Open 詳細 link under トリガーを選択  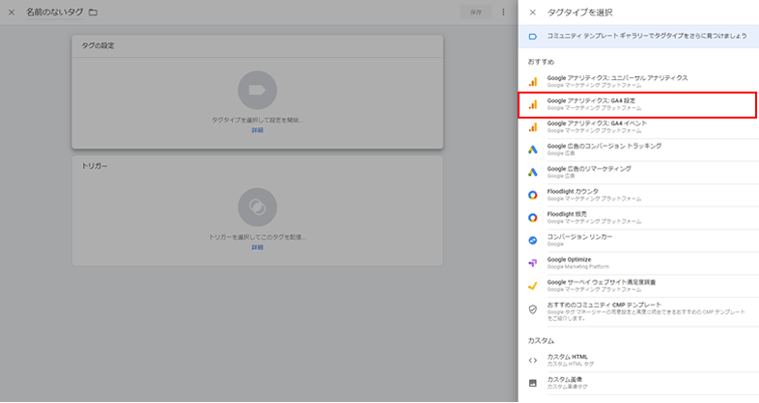click(257, 247)
